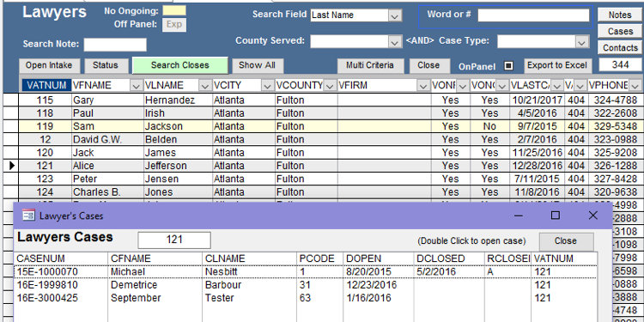644x322 pixels.
Task: Click the Notes button
Action: point(620,15)
